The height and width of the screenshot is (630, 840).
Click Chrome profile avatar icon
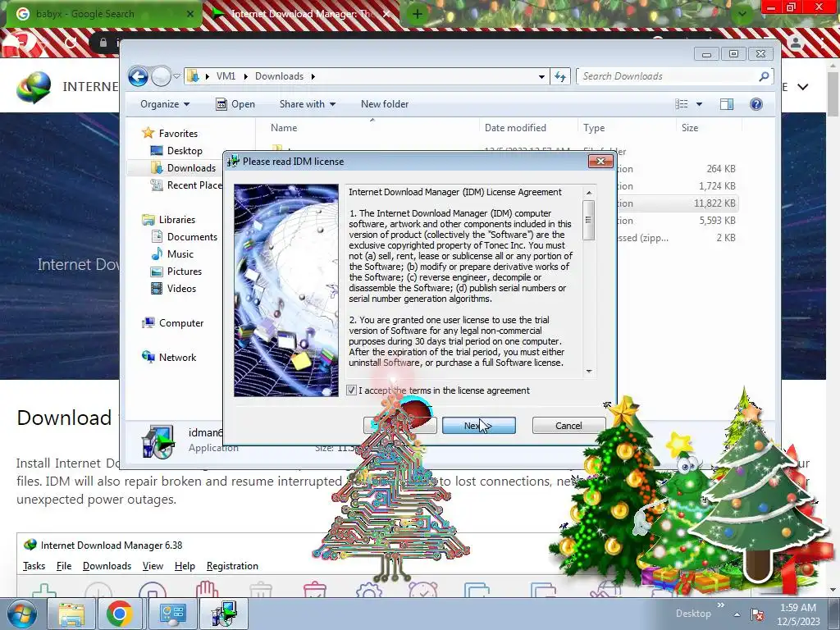tap(796, 43)
